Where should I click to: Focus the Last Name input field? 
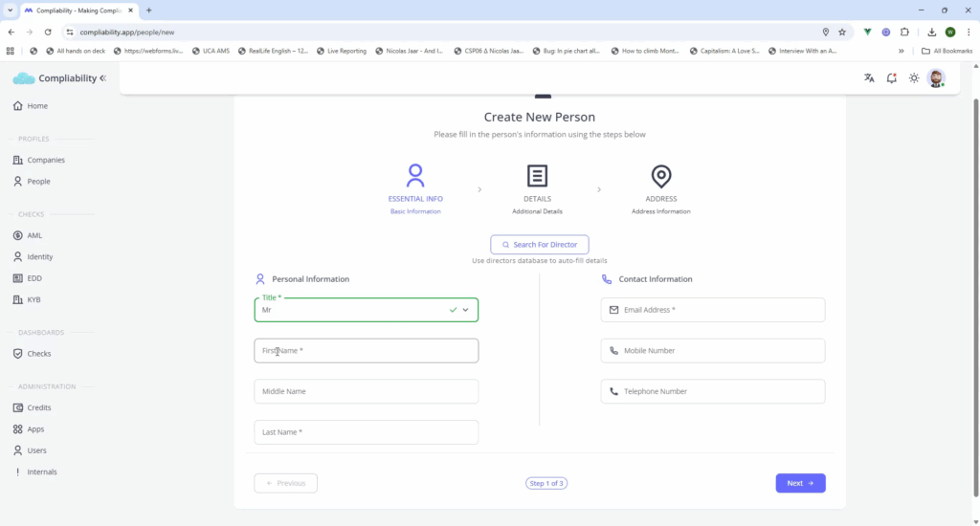point(366,432)
